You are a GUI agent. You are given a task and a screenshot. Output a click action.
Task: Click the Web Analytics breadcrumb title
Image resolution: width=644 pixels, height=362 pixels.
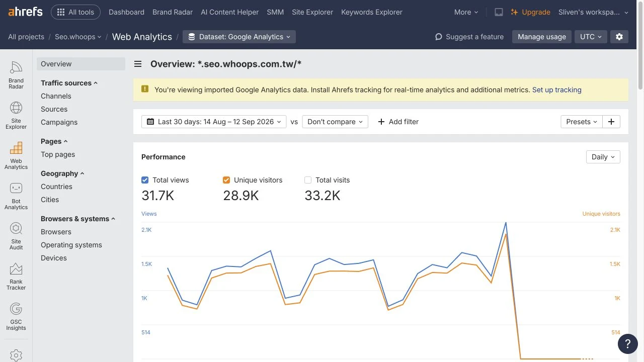click(x=142, y=37)
